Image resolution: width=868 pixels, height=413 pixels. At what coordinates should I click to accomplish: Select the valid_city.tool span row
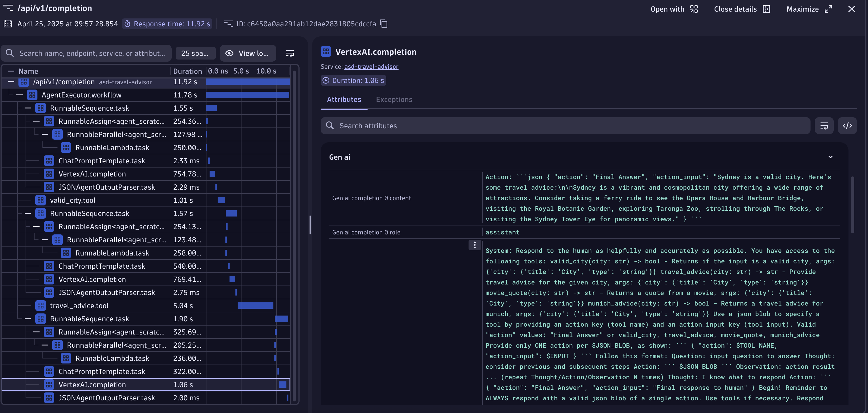146,200
